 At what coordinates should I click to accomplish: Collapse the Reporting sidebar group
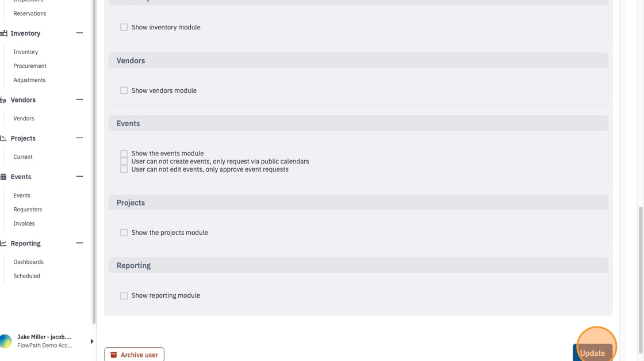80,243
